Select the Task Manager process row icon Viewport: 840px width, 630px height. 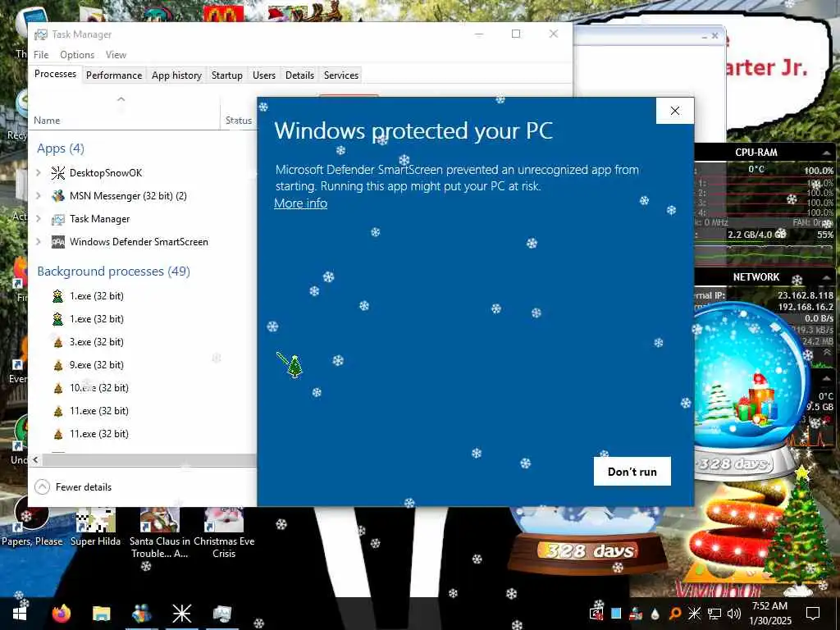58,218
